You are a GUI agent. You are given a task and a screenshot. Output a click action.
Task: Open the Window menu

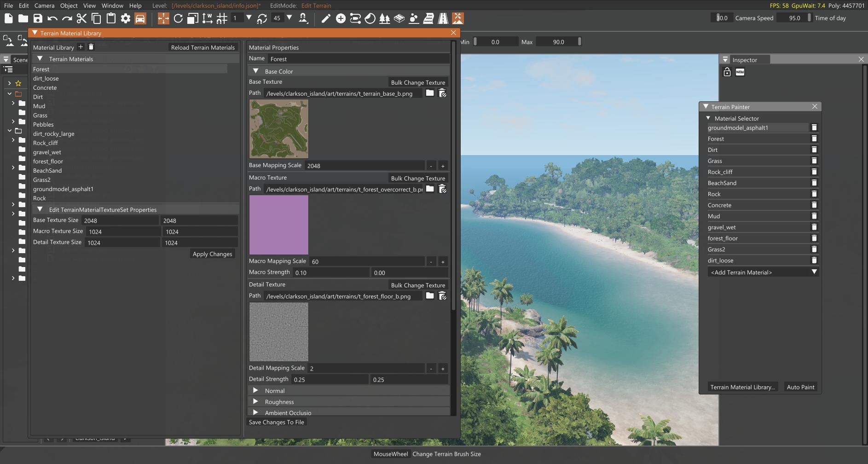coord(112,6)
